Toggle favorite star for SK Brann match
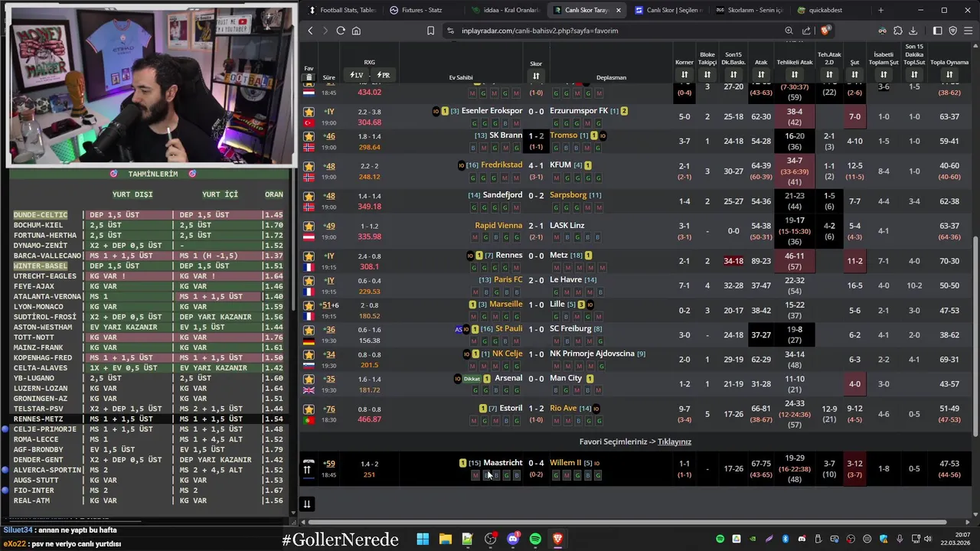Viewport: 980px width, 551px height. [309, 136]
